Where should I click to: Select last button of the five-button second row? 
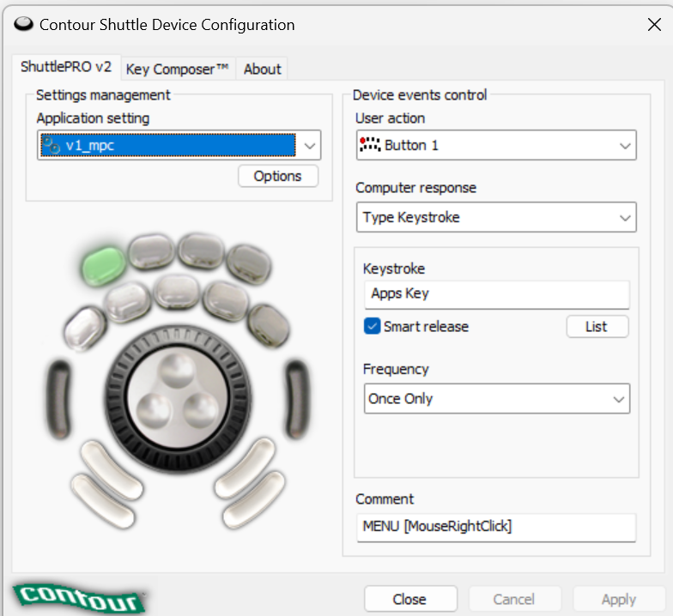(269, 325)
